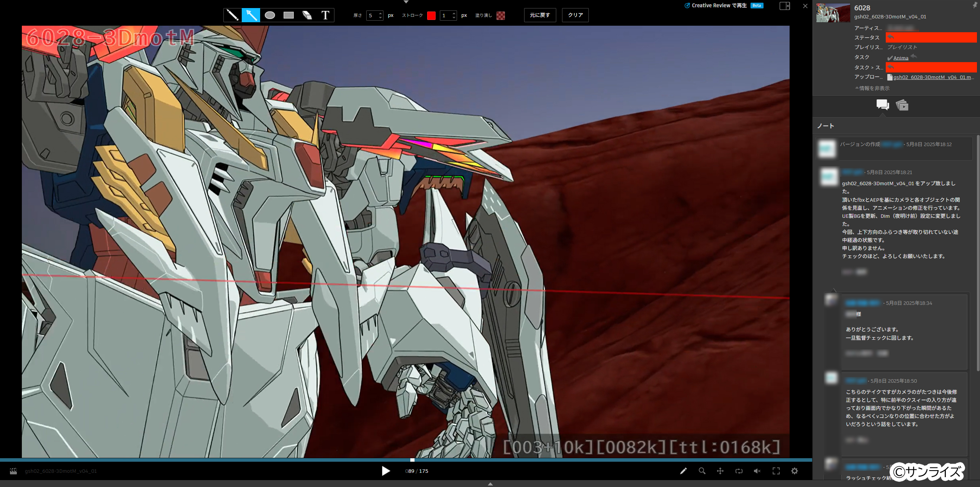The image size is (980, 487).
Task: Switch to the notes comment tab
Action: click(x=882, y=105)
